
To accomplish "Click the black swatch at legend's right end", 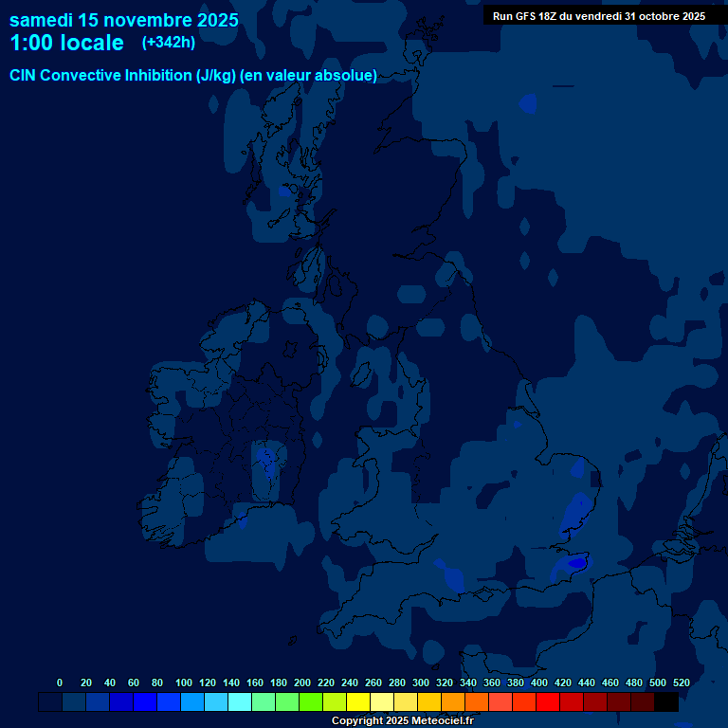I will (x=666, y=702).
